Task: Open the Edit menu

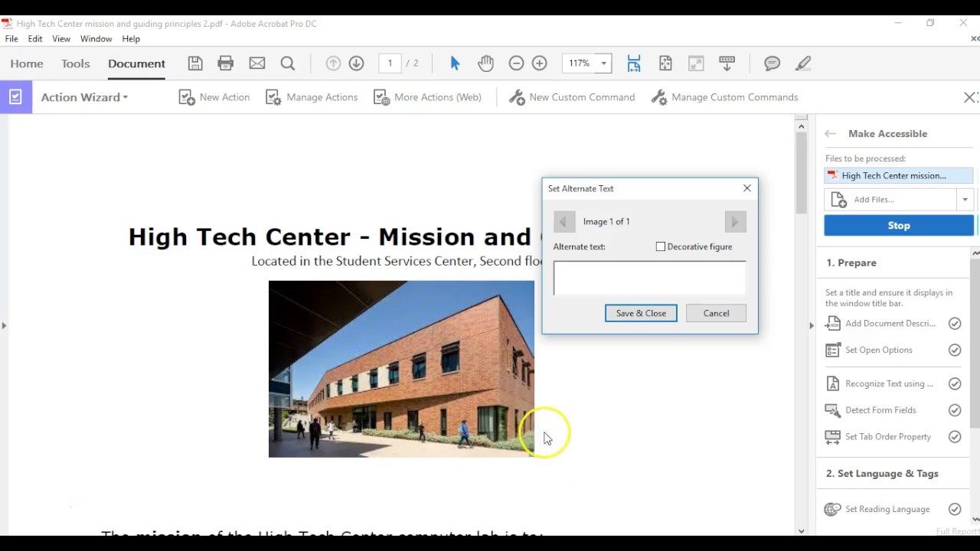Action: 35,39
